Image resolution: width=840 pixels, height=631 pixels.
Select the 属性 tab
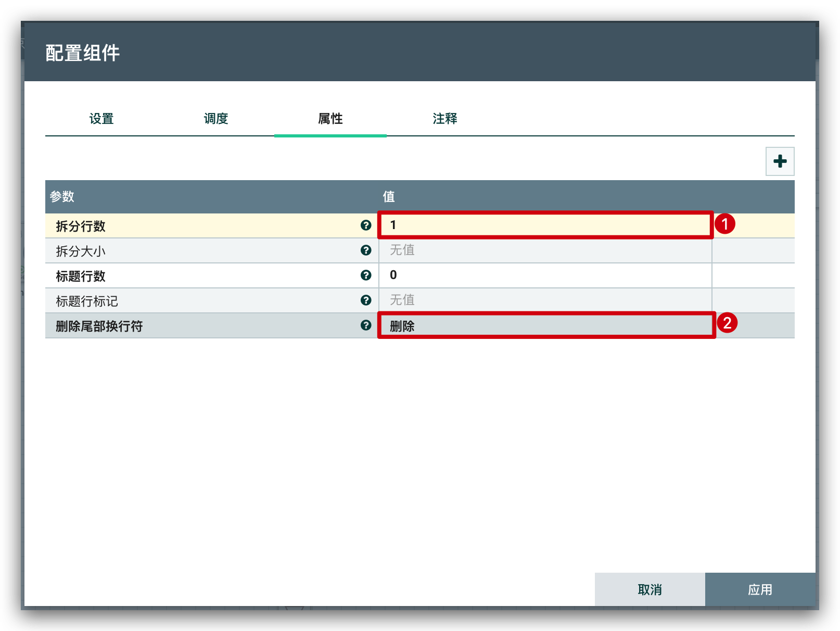[330, 119]
